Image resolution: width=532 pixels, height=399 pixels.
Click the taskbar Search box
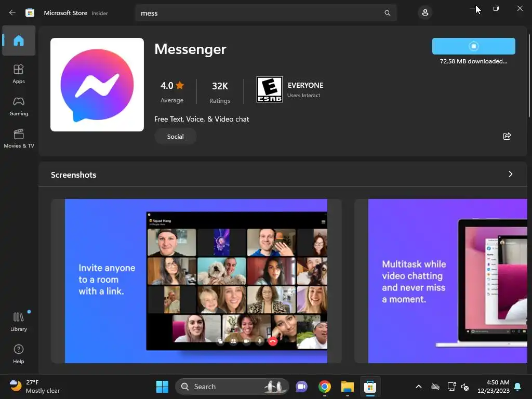(232, 387)
